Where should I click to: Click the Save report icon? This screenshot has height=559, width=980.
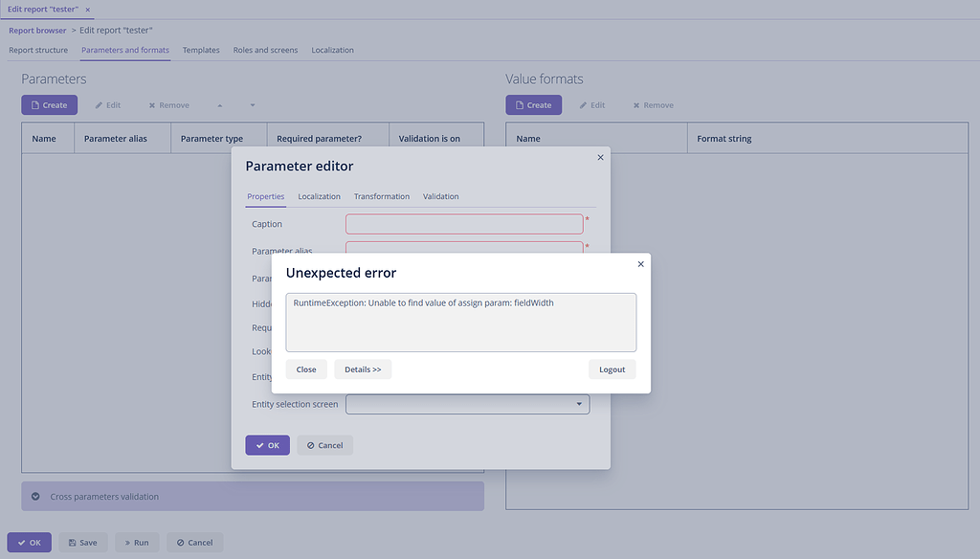click(73, 542)
